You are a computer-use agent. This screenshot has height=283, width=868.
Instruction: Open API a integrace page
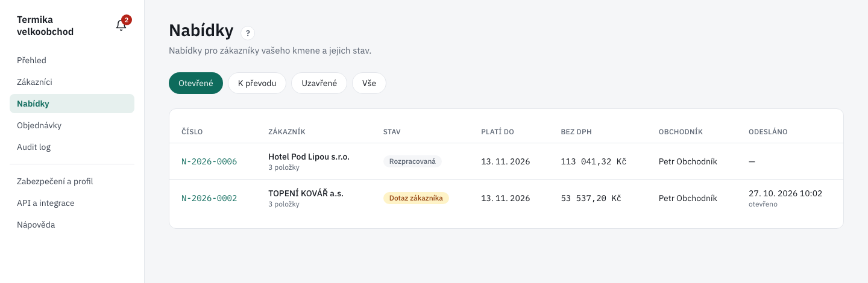coord(72,203)
